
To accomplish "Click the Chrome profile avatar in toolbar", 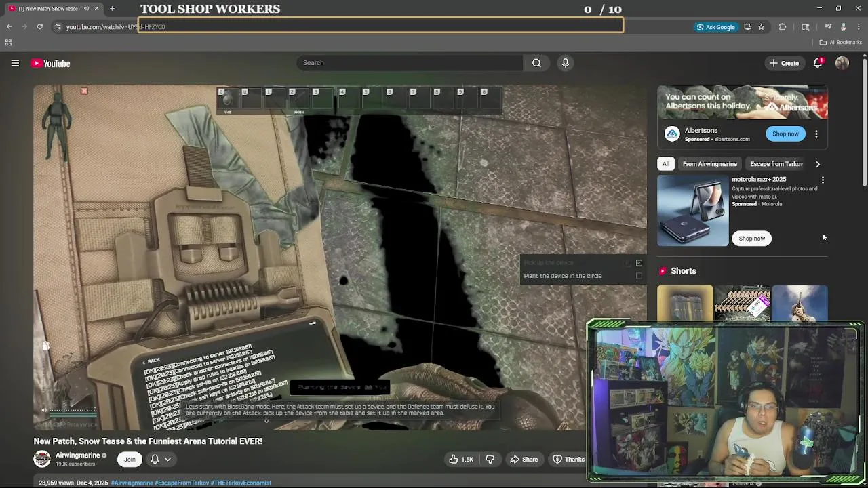I will click(x=843, y=27).
